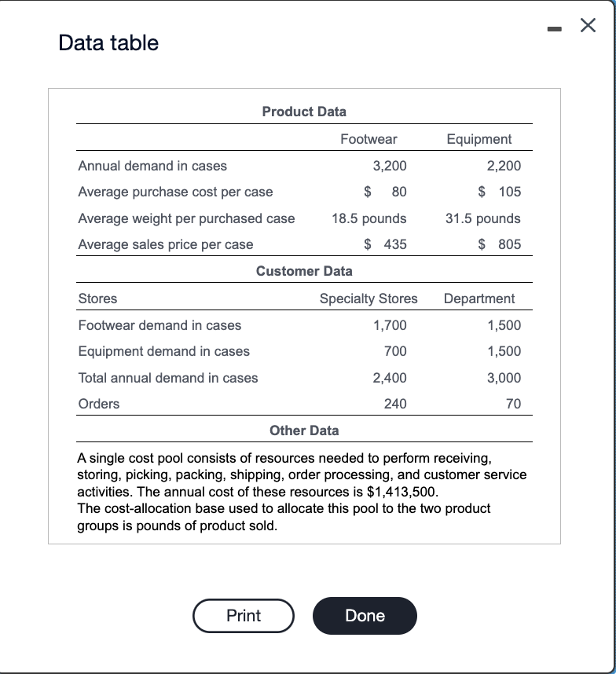Click the Customer Data section header
This screenshot has height=674, width=616.
[x=304, y=271]
